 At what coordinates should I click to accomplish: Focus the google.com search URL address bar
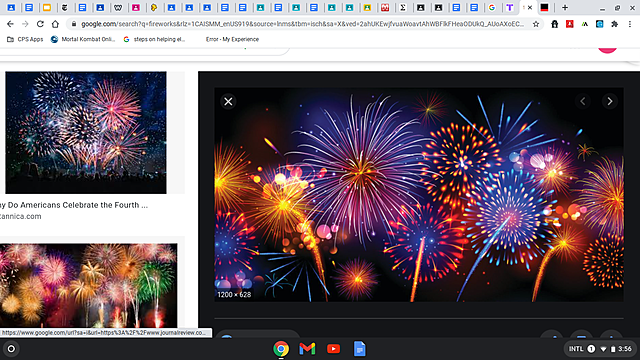(x=302, y=24)
